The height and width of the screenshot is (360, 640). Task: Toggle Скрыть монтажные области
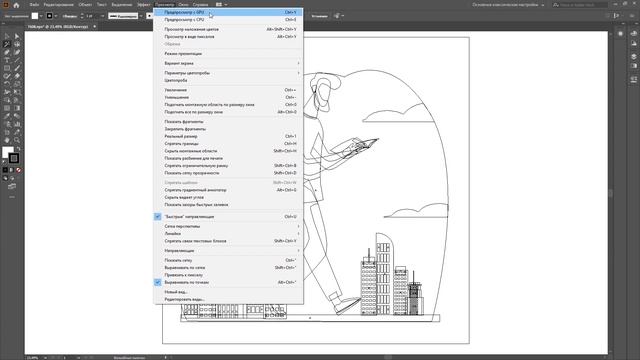tap(229, 151)
